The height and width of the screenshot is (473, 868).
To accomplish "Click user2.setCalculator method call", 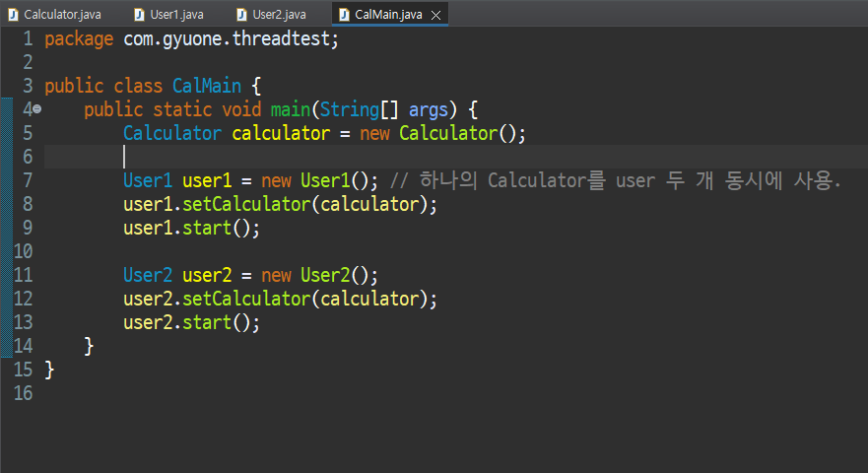I will (280, 300).
